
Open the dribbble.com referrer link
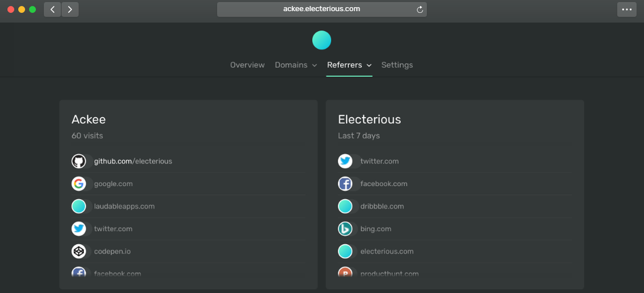(x=382, y=206)
